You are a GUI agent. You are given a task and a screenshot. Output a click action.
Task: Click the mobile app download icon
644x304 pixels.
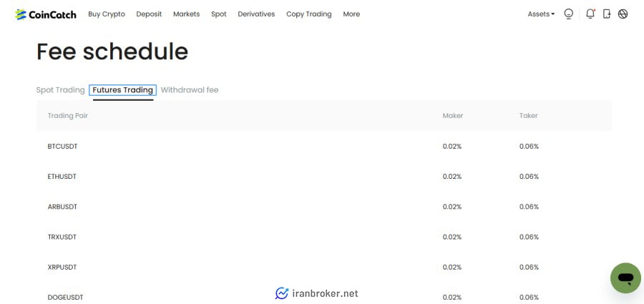[607, 14]
